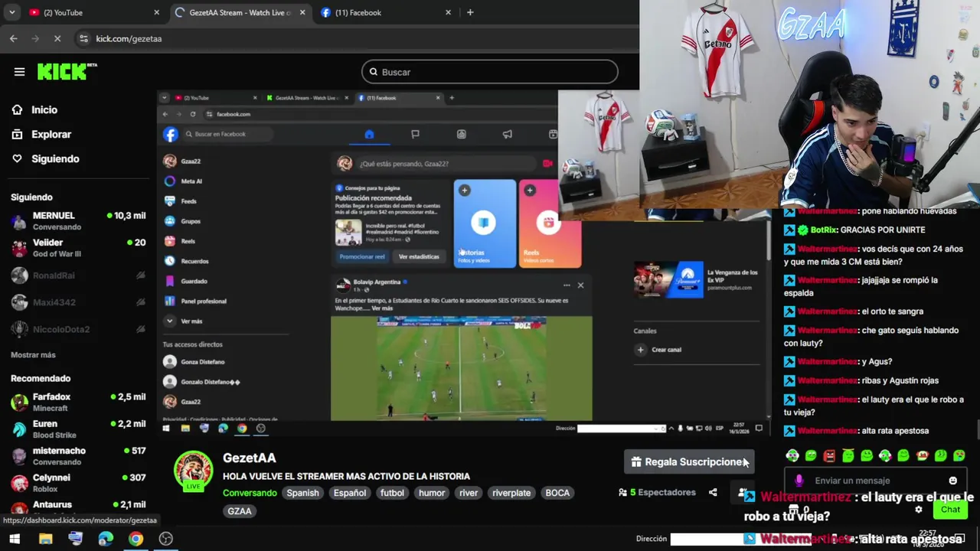
Task: Go back using the browser back arrow
Action: pos(14,38)
